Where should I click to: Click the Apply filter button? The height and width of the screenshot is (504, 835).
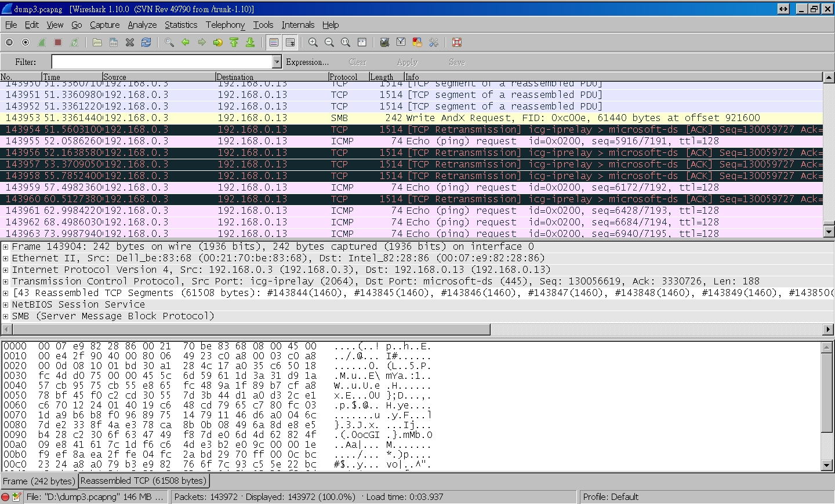click(407, 62)
